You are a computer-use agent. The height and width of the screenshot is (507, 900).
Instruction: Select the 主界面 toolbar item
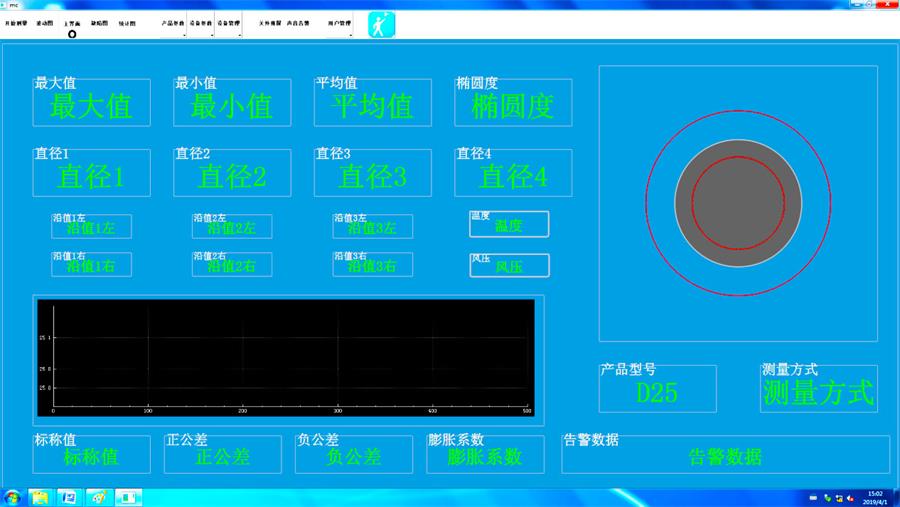pyautogui.click(x=72, y=22)
